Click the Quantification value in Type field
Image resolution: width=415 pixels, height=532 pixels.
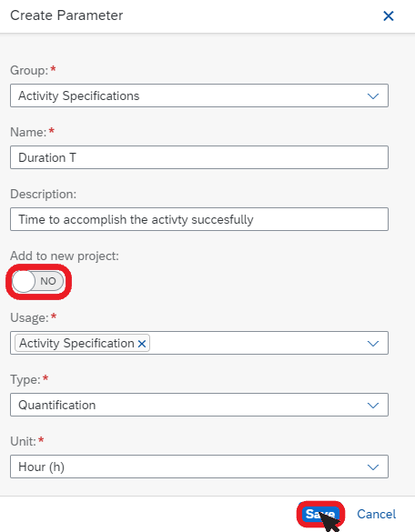(x=57, y=405)
